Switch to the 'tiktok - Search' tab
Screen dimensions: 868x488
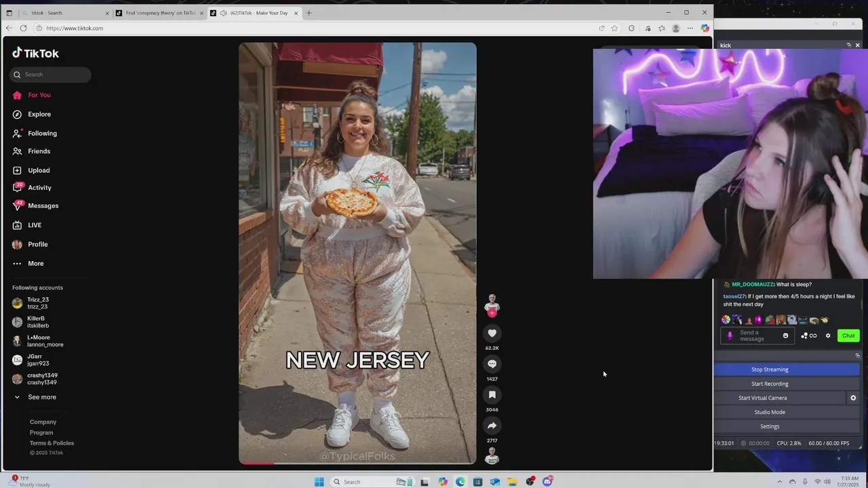65,13
